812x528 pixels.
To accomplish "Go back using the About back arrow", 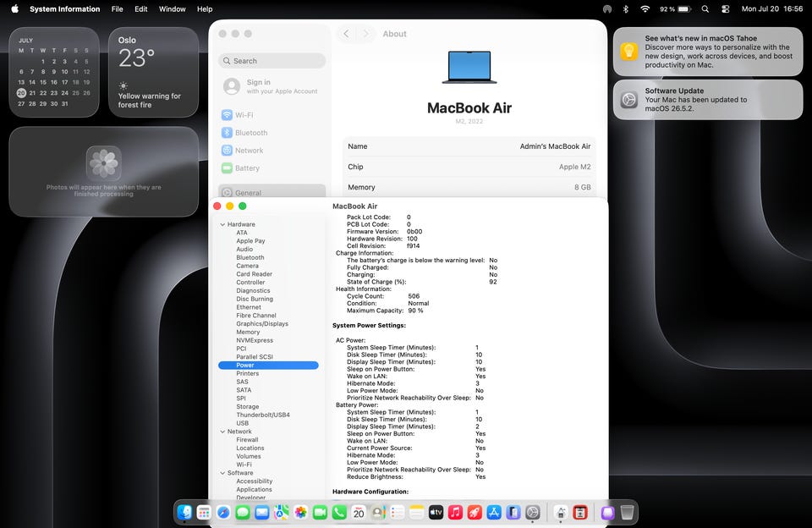I will 346,34.
